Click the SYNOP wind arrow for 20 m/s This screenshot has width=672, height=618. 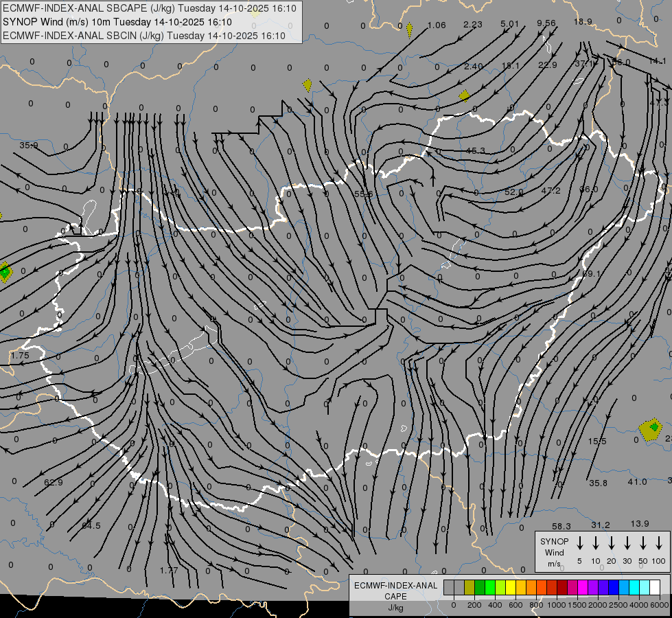tap(611, 543)
